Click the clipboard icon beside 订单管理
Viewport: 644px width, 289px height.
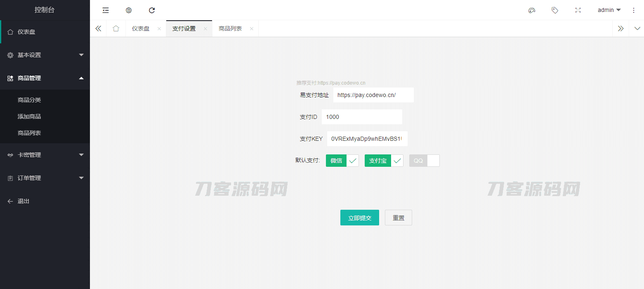(10, 178)
